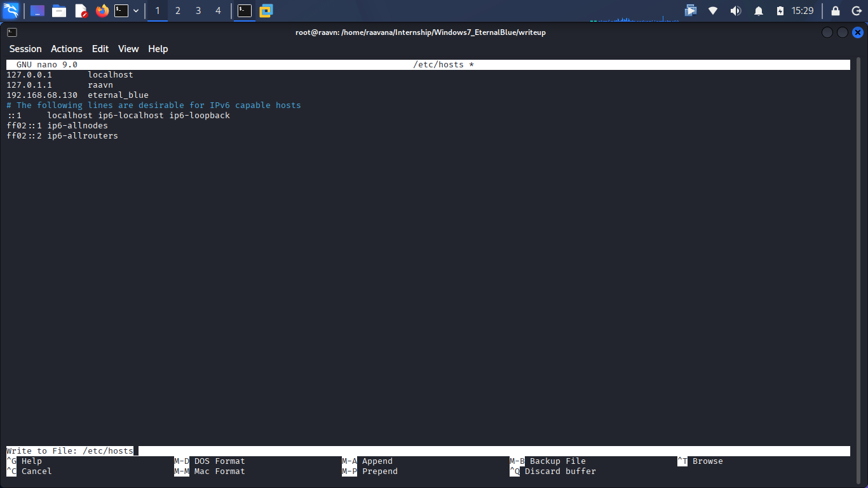Switch to workspace 1
This screenshot has height=488, width=868.
click(x=158, y=11)
